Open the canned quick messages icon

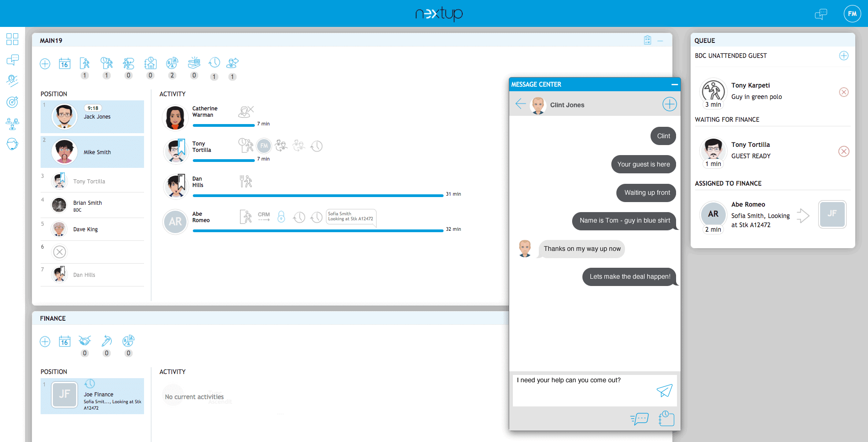tap(639, 418)
